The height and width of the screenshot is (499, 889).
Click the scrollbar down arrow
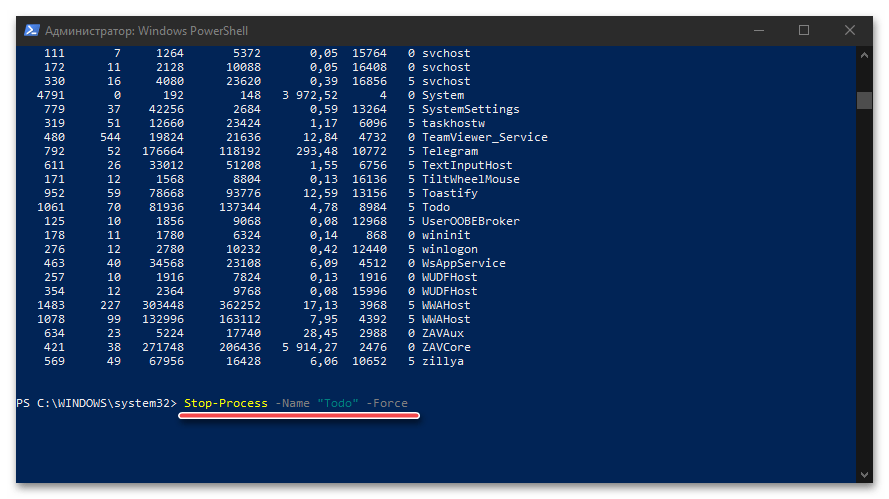coord(864,474)
